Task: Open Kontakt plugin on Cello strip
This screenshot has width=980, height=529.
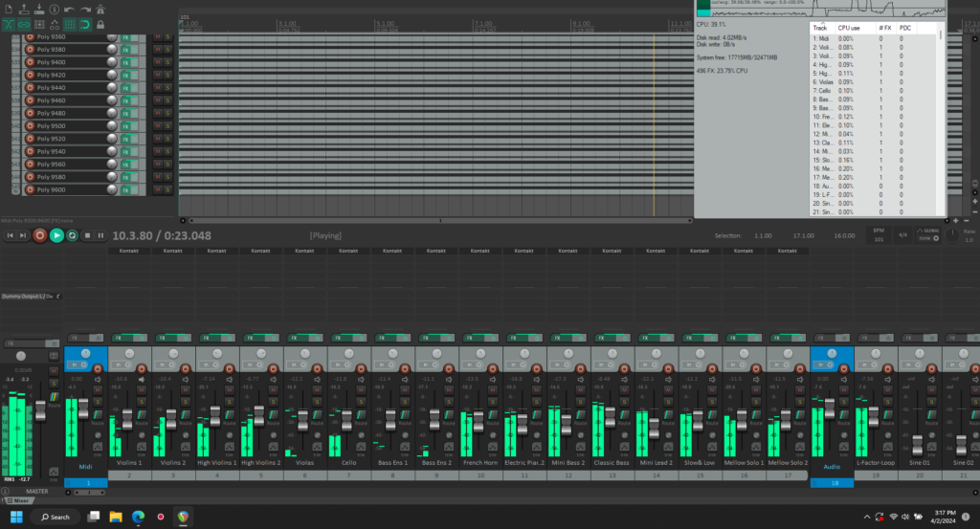Action: (x=348, y=251)
